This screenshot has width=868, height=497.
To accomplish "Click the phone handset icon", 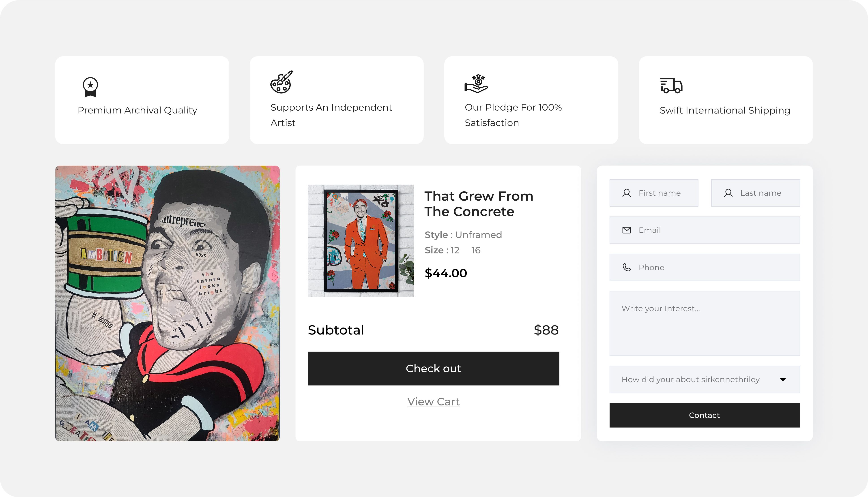I will [627, 267].
